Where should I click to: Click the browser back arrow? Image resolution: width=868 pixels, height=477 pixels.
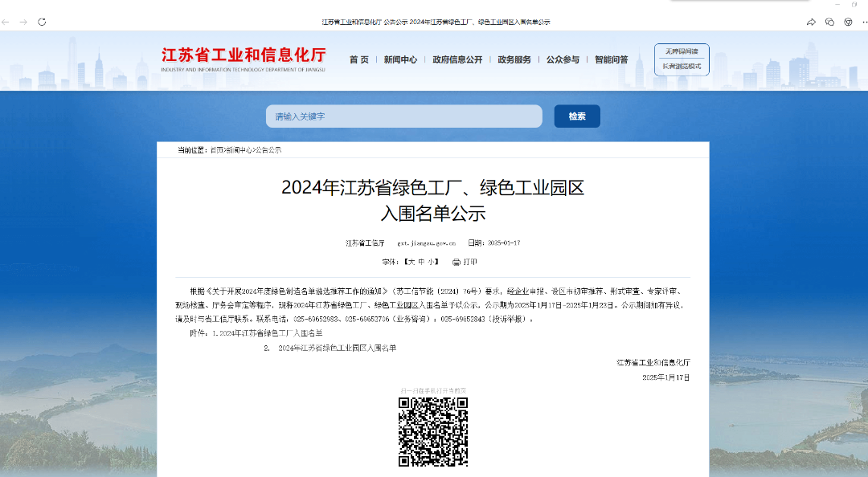[x=6, y=22]
